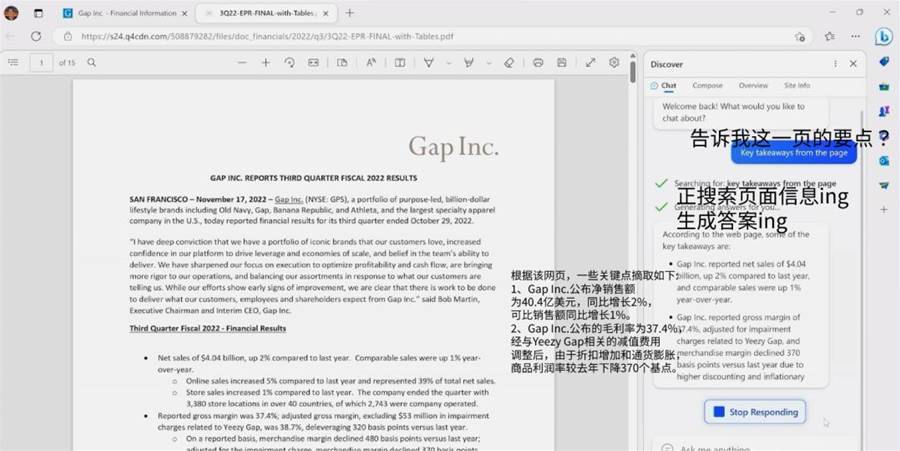Print the PDF document
The height and width of the screenshot is (451, 900).
coord(538,63)
